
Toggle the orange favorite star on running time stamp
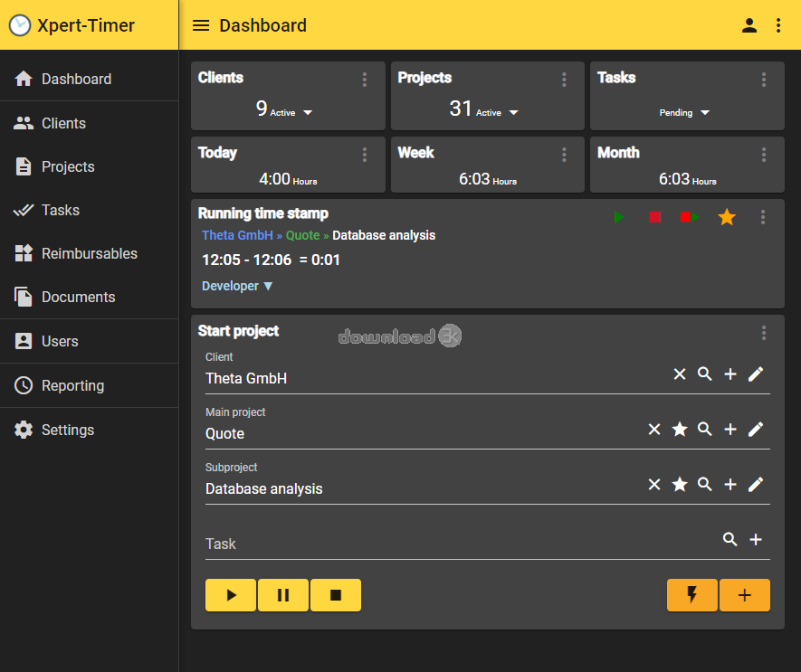pos(727,218)
